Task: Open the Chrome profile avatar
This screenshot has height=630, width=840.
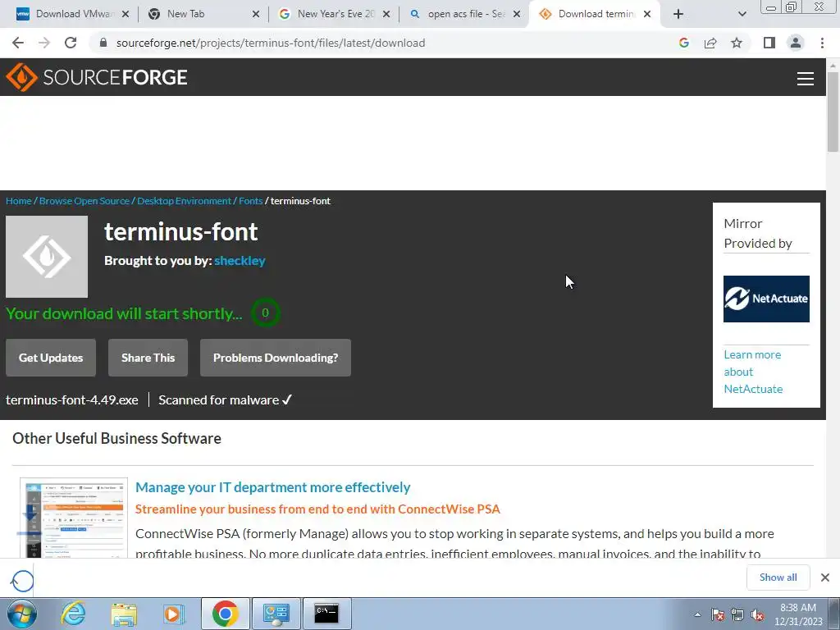Action: [x=796, y=43]
